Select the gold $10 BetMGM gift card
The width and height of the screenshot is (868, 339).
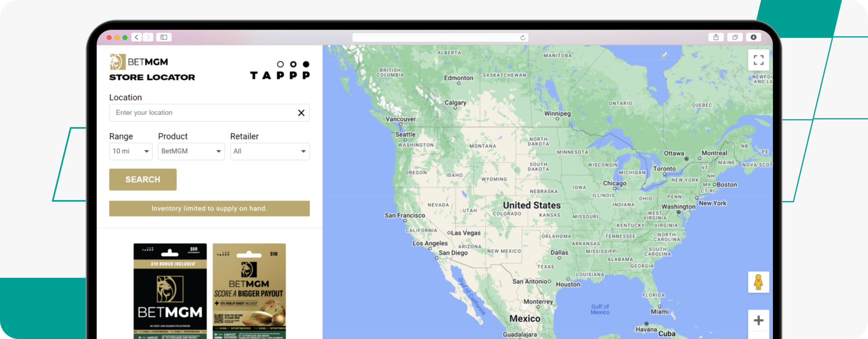point(249,291)
